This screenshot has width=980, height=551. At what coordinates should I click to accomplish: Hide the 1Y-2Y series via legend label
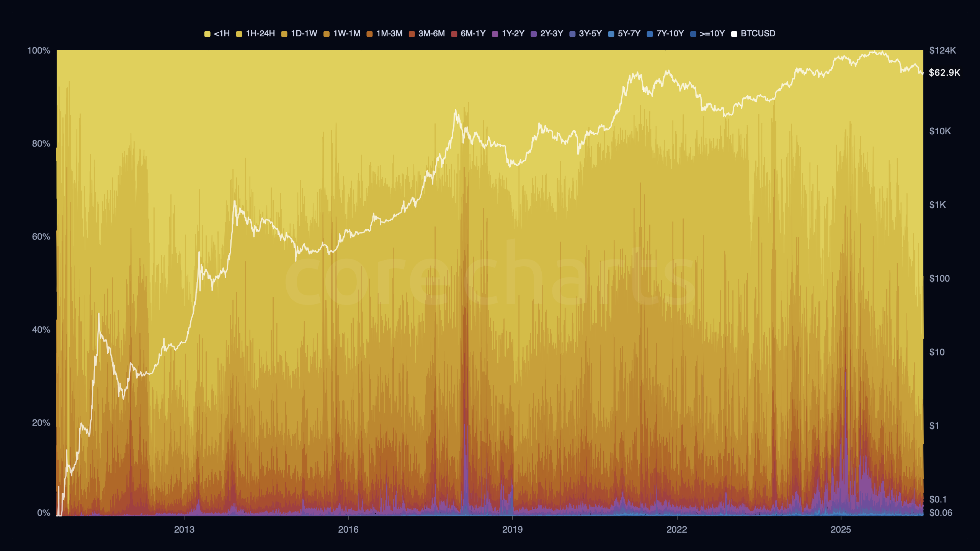(513, 34)
